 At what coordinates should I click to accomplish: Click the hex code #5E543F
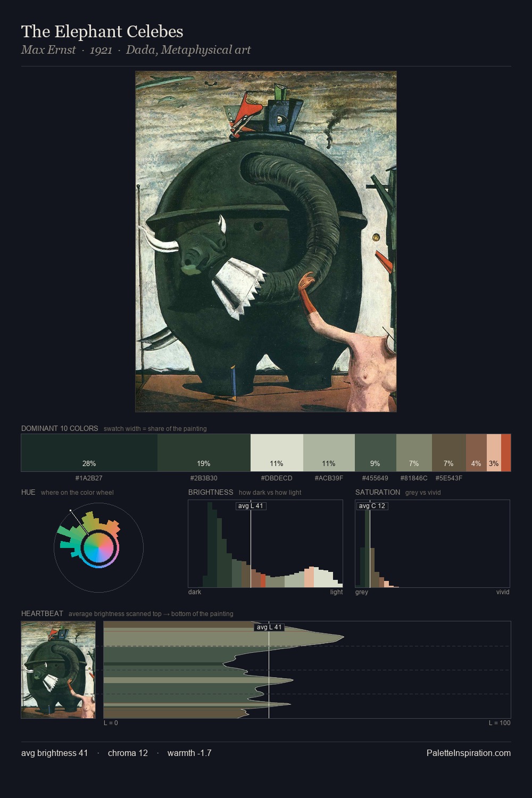point(449,478)
